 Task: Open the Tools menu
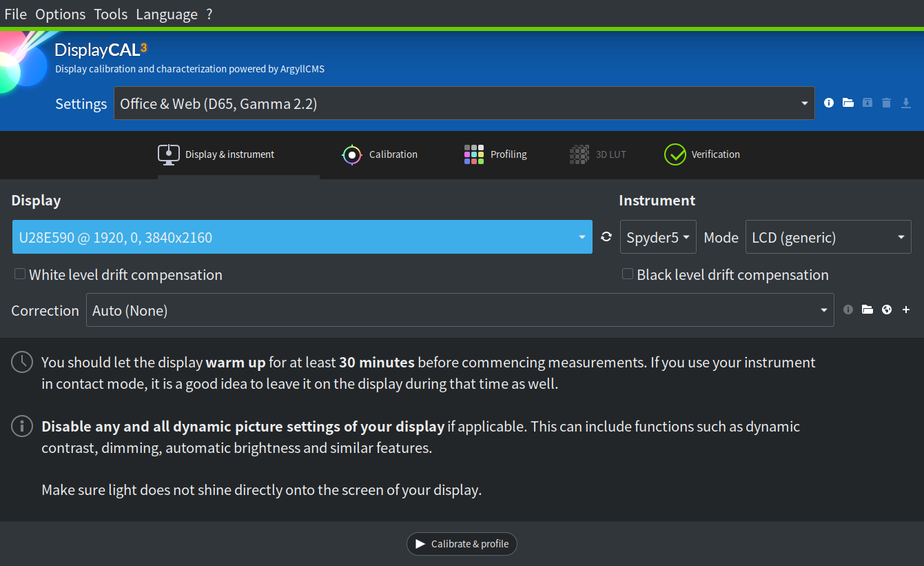(x=110, y=14)
